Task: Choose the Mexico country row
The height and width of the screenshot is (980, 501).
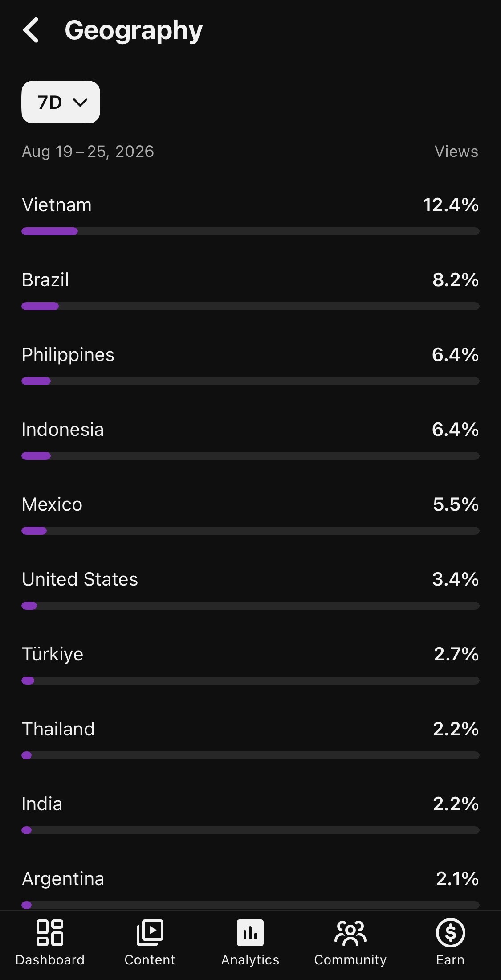Action: point(250,516)
